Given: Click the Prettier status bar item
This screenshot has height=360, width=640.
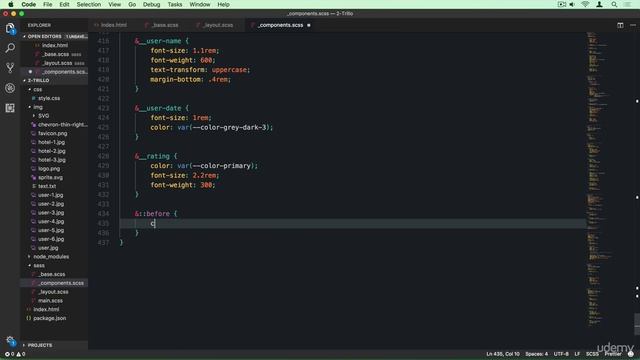Looking at the screenshot, I should point(613,354).
